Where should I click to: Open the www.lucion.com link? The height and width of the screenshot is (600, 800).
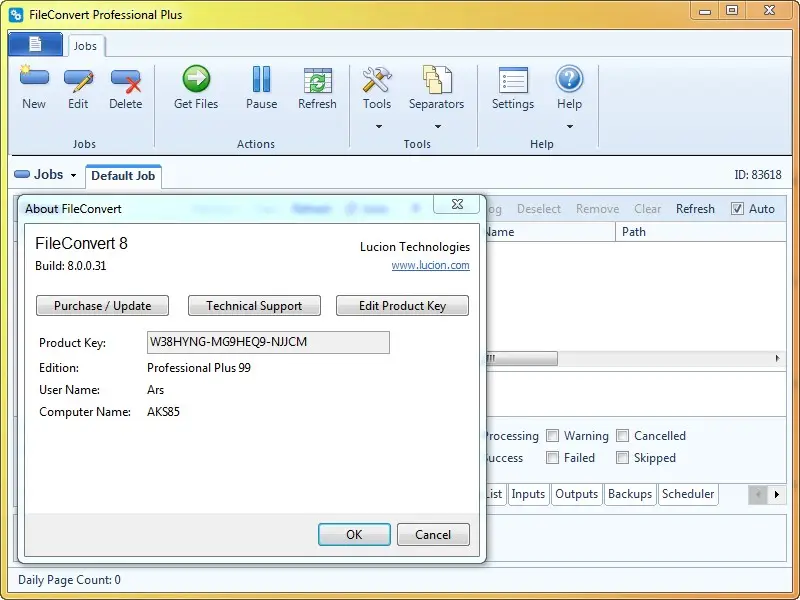pyautogui.click(x=431, y=265)
